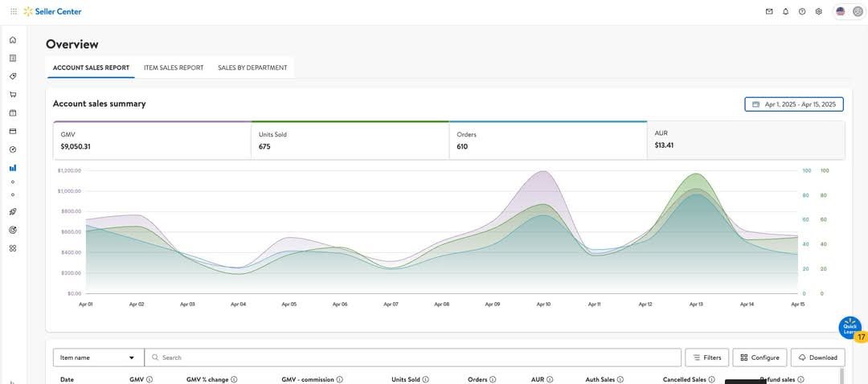Click the info icon next to Orders column
868x384 pixels.
coord(493,379)
